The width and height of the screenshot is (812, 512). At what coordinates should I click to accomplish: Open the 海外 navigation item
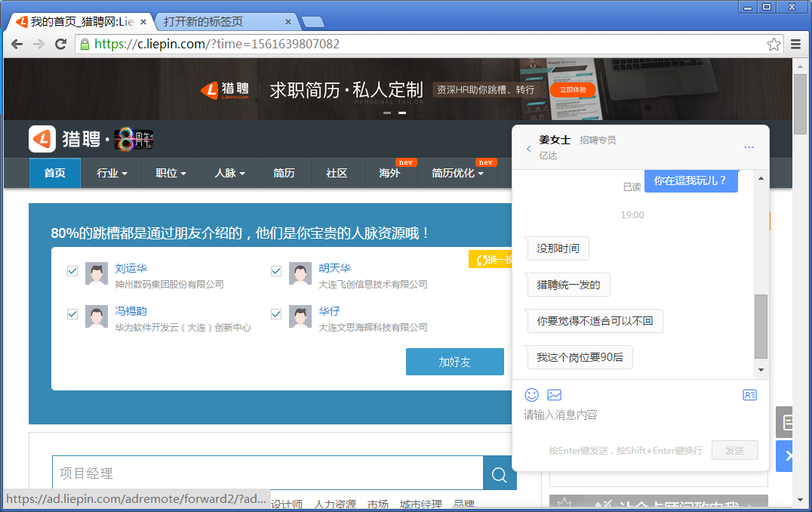click(x=389, y=173)
